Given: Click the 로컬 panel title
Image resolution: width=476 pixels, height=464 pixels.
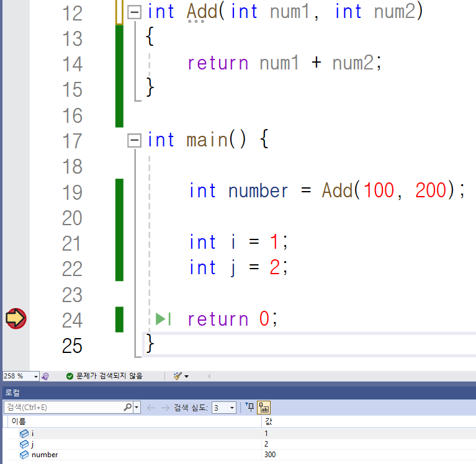Looking at the screenshot, I should pyautogui.click(x=12, y=393).
